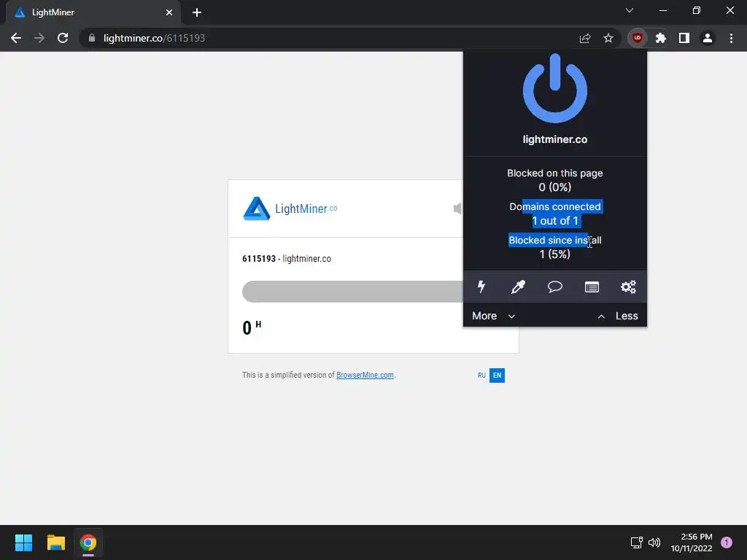Open notification center badge
The image size is (747, 560).
click(727, 542)
